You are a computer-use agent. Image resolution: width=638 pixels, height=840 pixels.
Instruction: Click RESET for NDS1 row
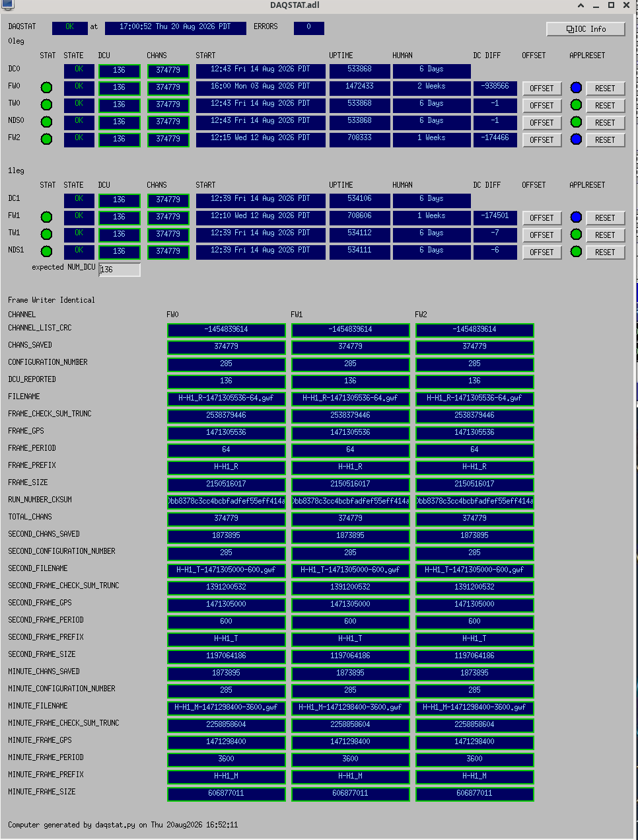coord(605,252)
